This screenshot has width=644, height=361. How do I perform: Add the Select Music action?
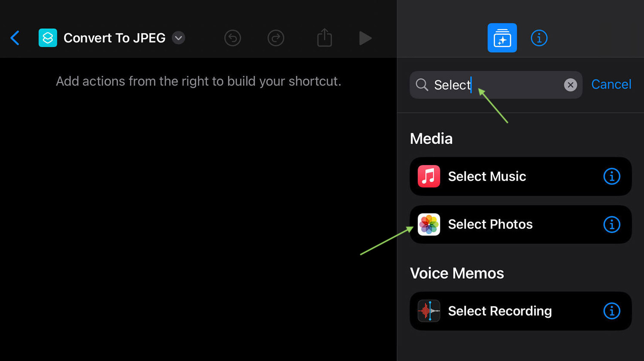pos(520,176)
